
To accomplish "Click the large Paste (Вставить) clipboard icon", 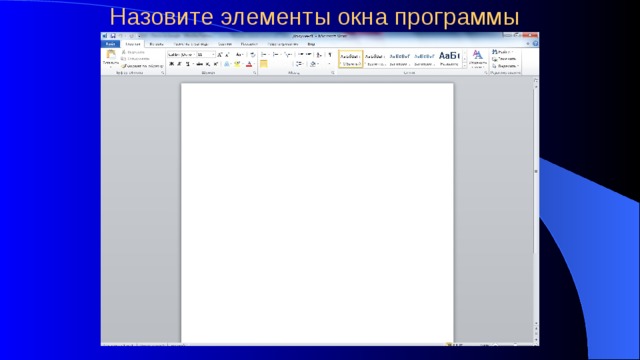I will [x=111, y=55].
